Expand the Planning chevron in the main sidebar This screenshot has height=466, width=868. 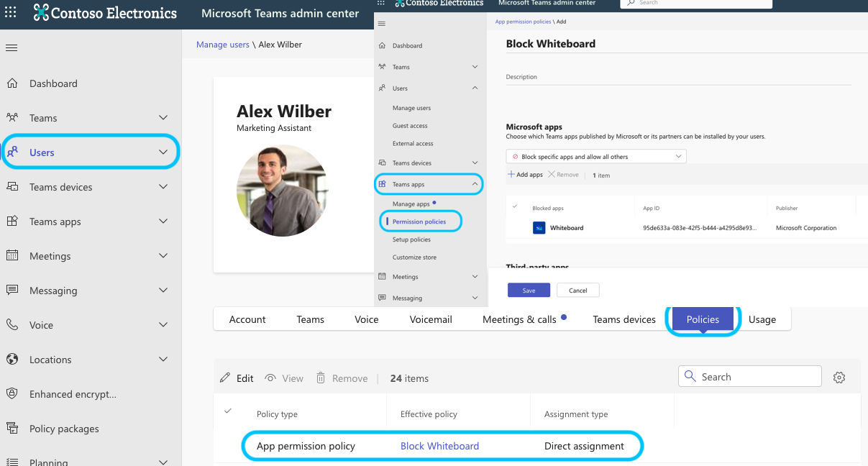click(163, 462)
